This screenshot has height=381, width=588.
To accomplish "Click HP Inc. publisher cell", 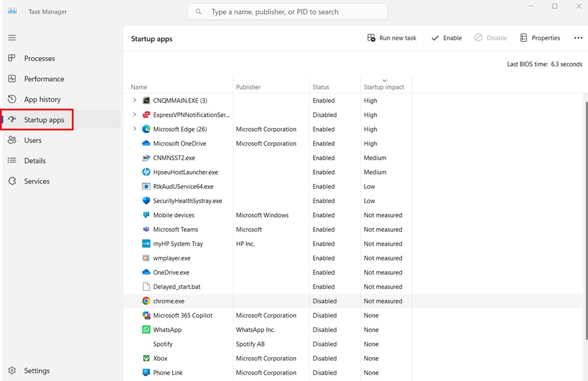I will click(x=245, y=243).
